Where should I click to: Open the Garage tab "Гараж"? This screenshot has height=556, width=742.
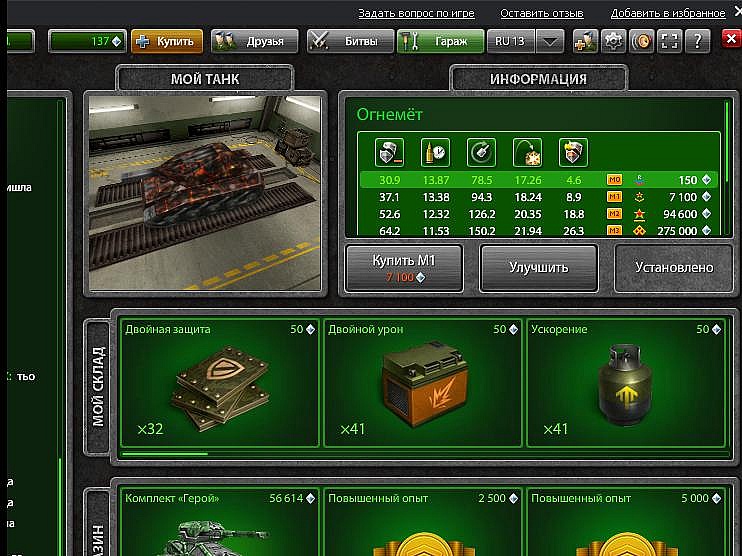point(440,41)
